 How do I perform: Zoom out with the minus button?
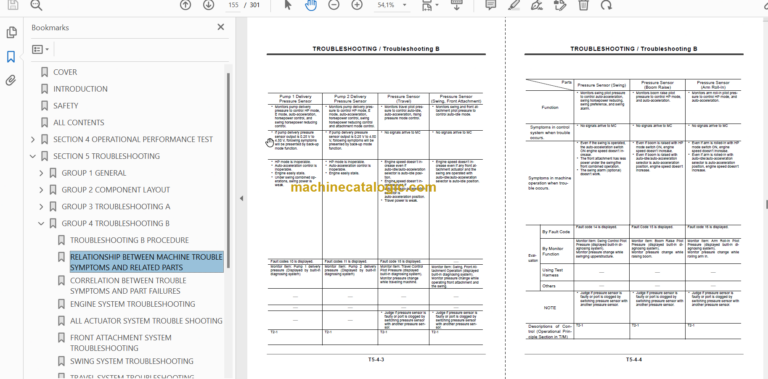click(x=334, y=5)
